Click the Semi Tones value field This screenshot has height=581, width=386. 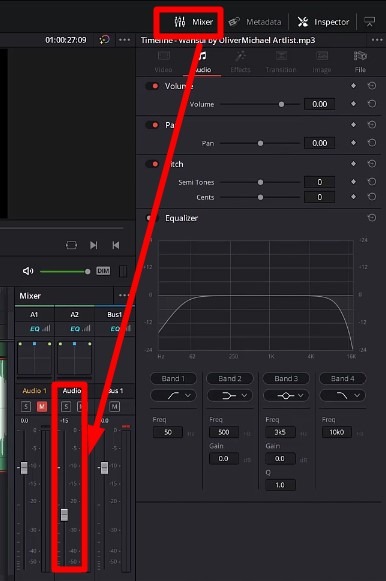[320, 182]
